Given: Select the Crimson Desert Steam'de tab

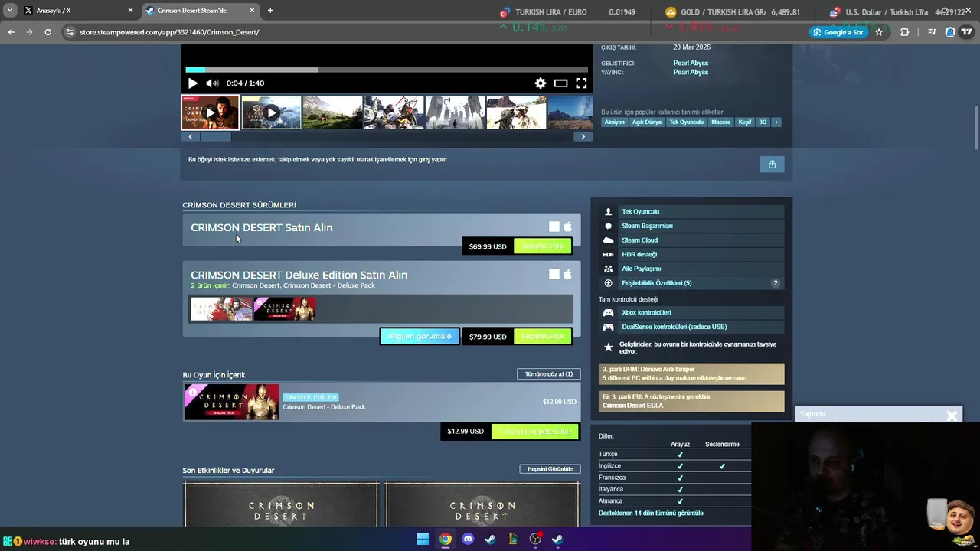Looking at the screenshot, I should [199, 11].
